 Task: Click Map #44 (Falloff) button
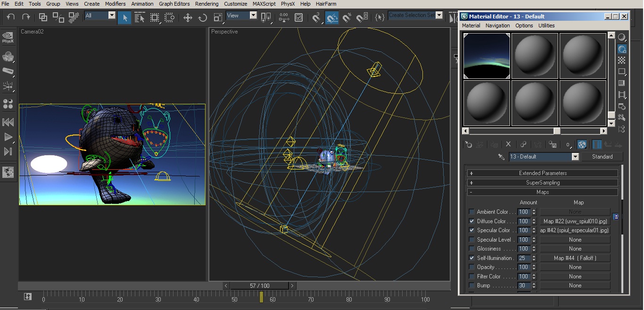coord(575,258)
